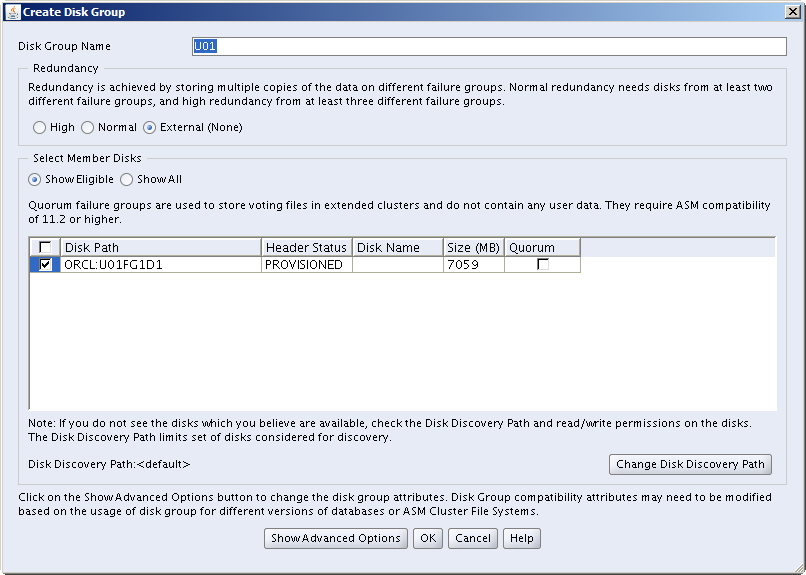Select Show Eligible disks option
Viewport: 806px width, 575px height.
click(35, 180)
